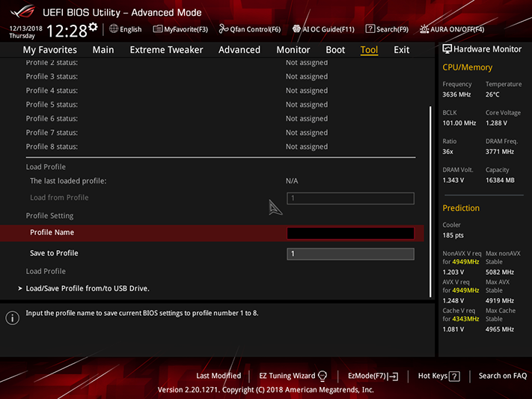Click the Frequency 3636 MHz value

tap(456, 94)
